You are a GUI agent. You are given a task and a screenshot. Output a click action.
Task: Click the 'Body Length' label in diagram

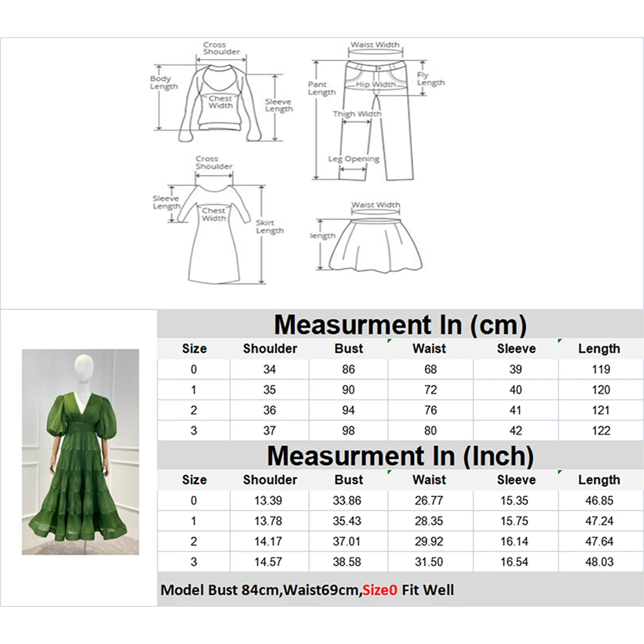pos(164,83)
